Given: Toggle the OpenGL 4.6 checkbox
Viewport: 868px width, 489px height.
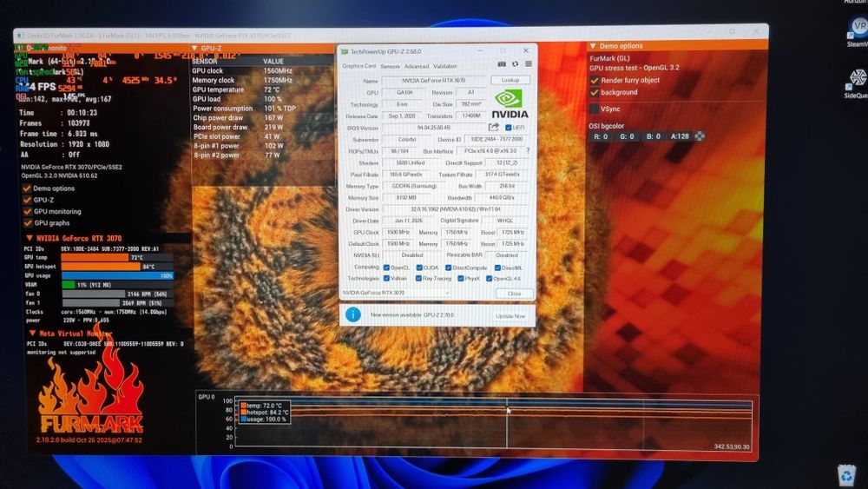Looking at the screenshot, I should tap(489, 279).
